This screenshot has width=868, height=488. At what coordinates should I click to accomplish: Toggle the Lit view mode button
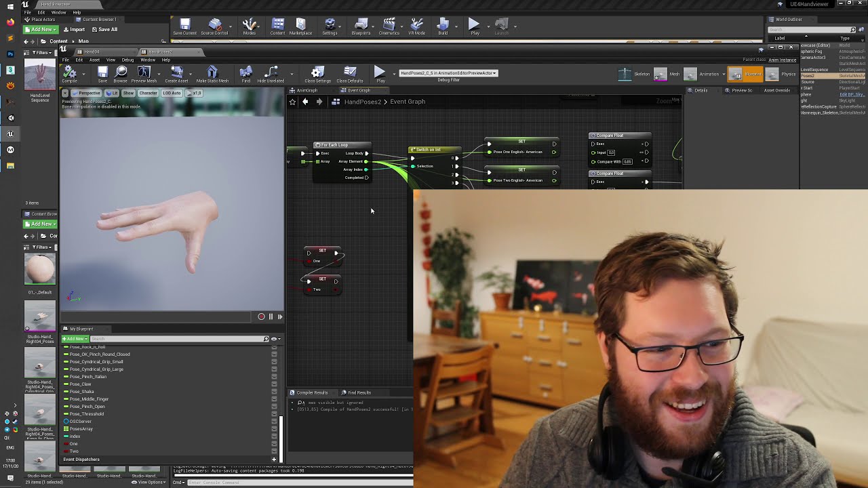click(x=112, y=93)
